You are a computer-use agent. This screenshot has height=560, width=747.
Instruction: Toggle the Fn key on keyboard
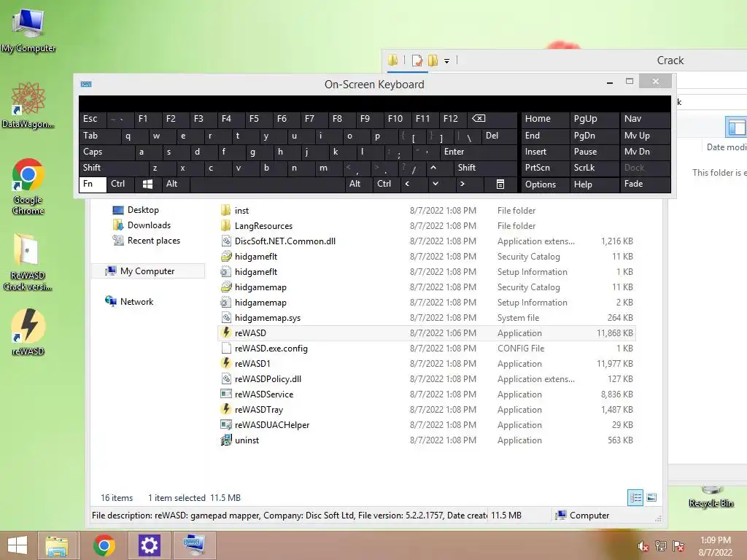coord(93,184)
